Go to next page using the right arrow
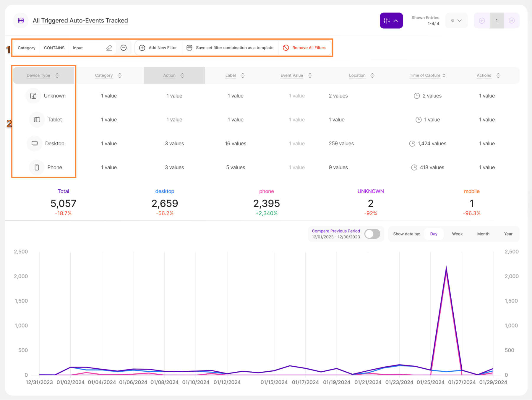Image resolution: width=532 pixels, height=400 pixels. tap(511, 21)
